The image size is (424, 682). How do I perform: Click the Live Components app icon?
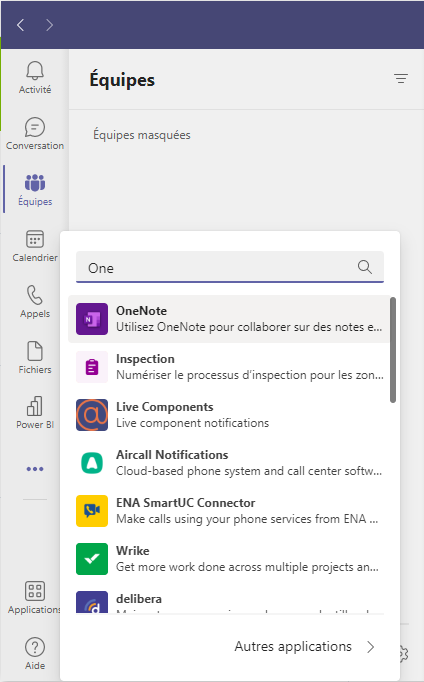pos(92,415)
